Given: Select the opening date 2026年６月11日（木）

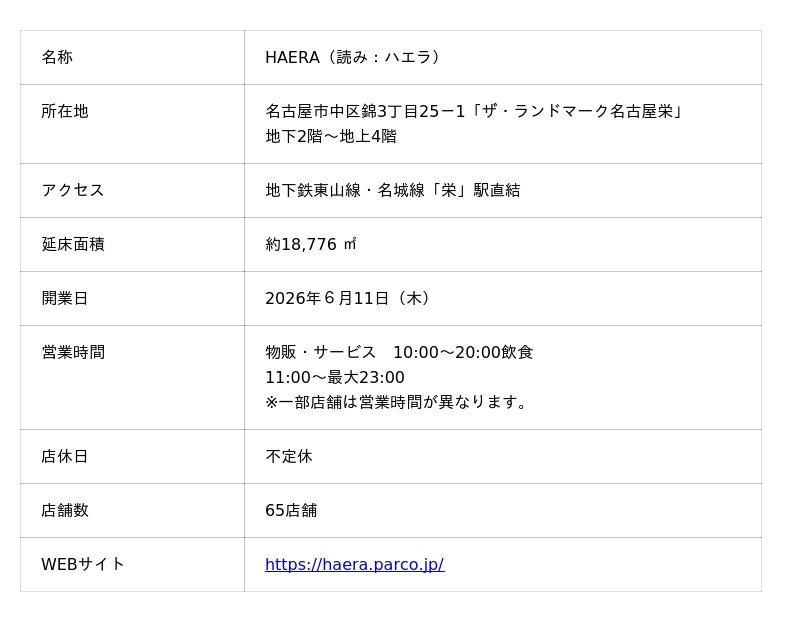Looking at the screenshot, I should point(348,298).
